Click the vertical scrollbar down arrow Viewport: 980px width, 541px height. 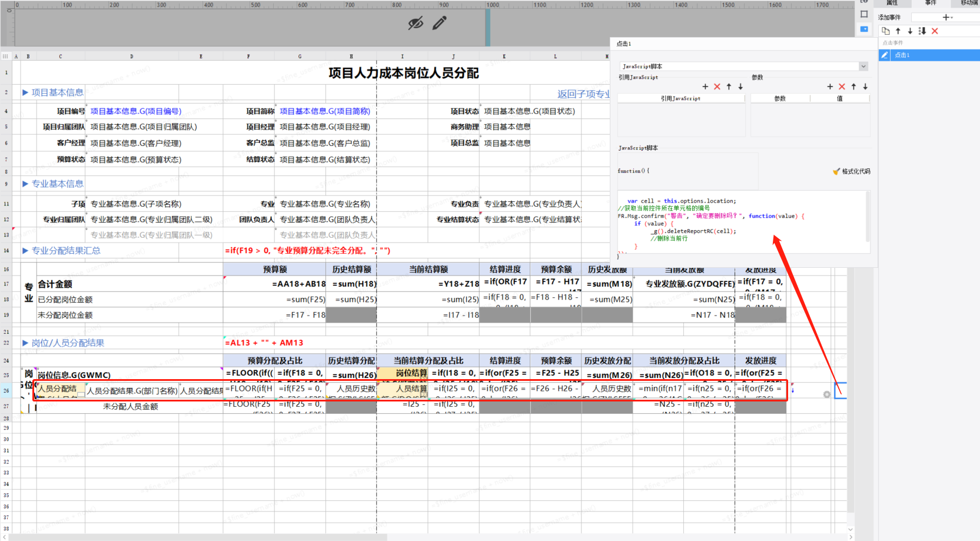point(851,529)
